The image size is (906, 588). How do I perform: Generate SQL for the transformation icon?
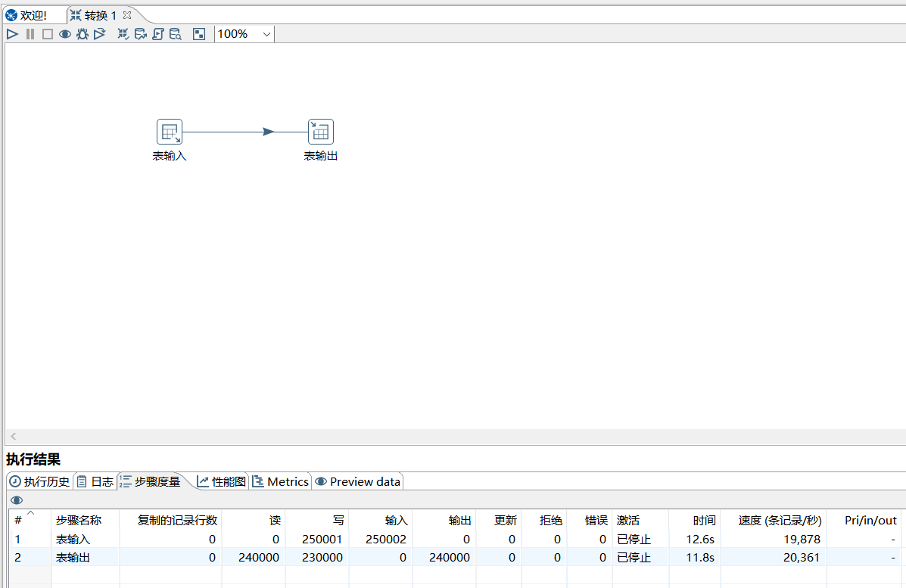[x=157, y=34]
